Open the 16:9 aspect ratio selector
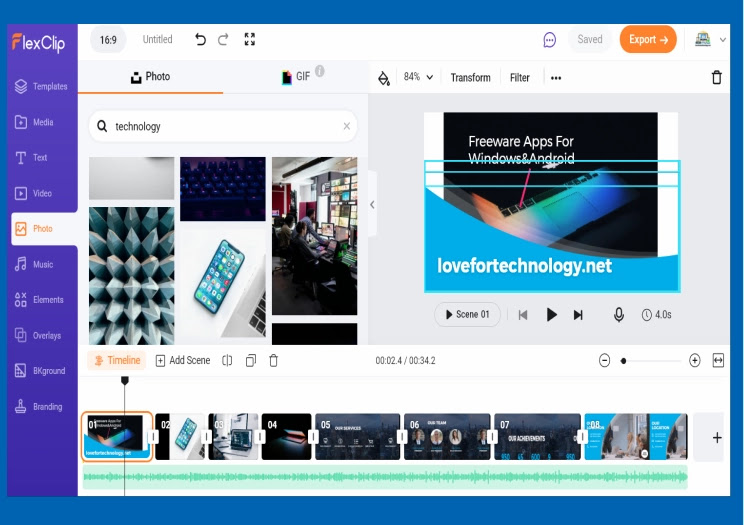This screenshot has height=525, width=744. [x=108, y=40]
